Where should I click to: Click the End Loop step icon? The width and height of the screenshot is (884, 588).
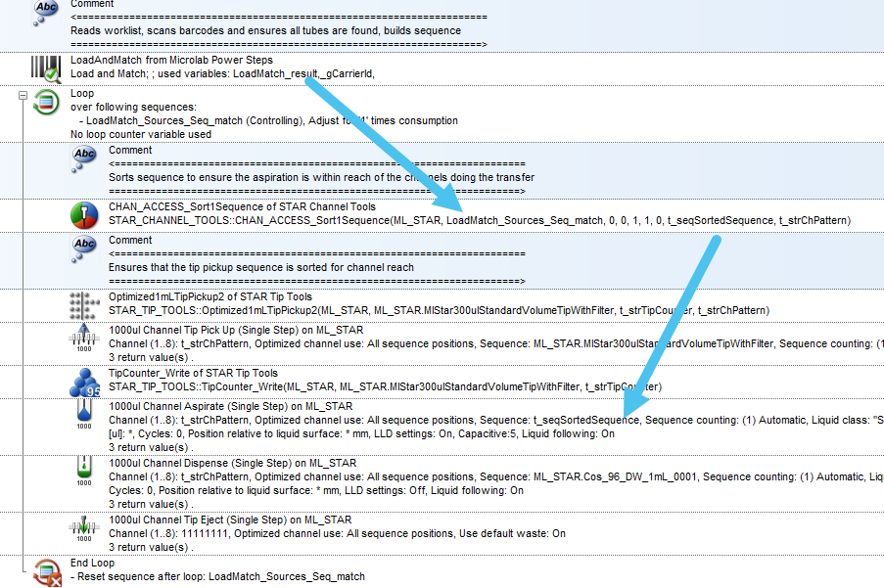pos(45,571)
